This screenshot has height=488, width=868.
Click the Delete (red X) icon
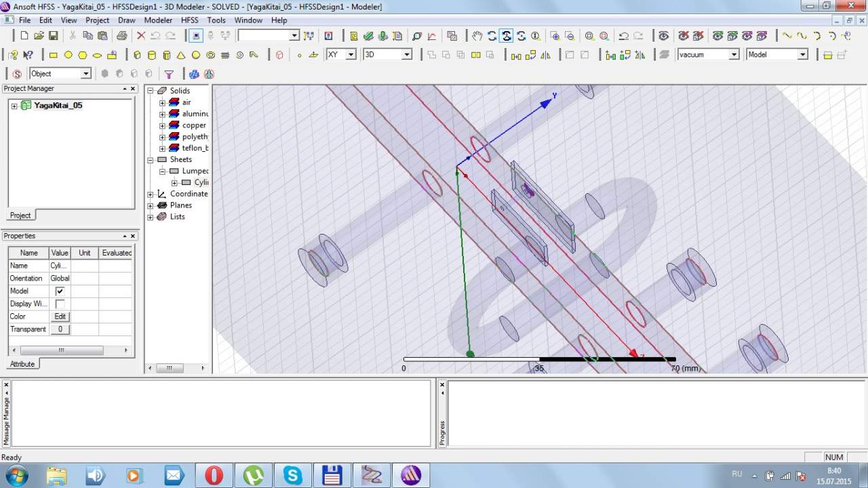point(141,36)
